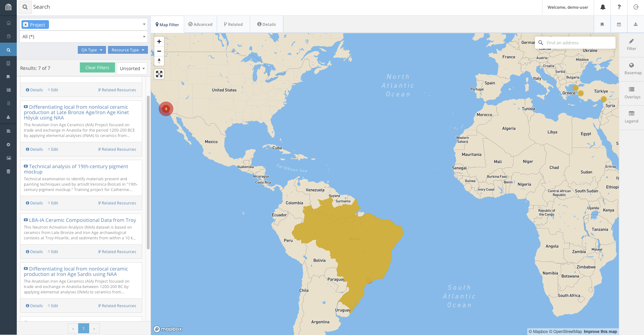644x335 pixels.
Task: Show the map Legend
Action: [631, 117]
